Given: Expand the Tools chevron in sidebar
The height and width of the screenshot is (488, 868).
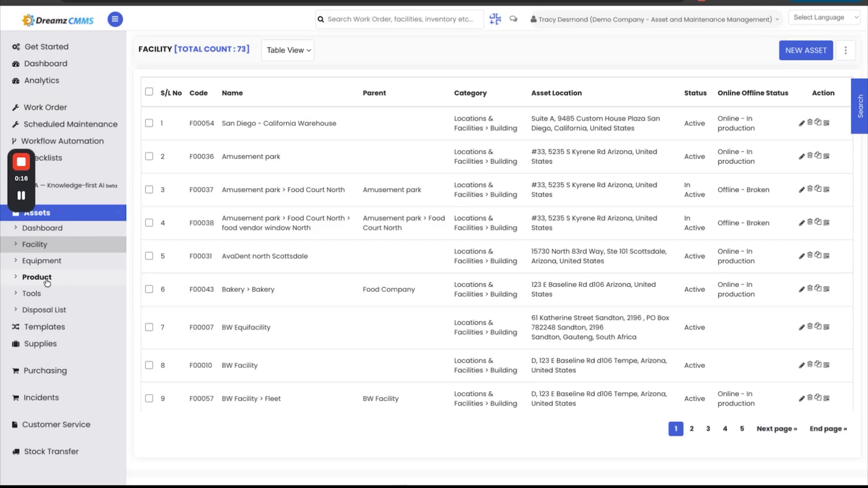Looking at the screenshot, I should coord(16,293).
